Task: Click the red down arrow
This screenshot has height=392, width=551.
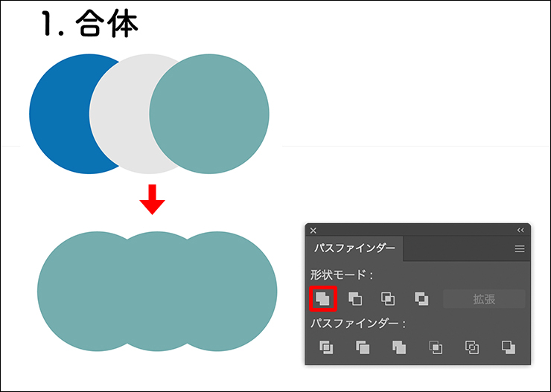Action: [152, 199]
